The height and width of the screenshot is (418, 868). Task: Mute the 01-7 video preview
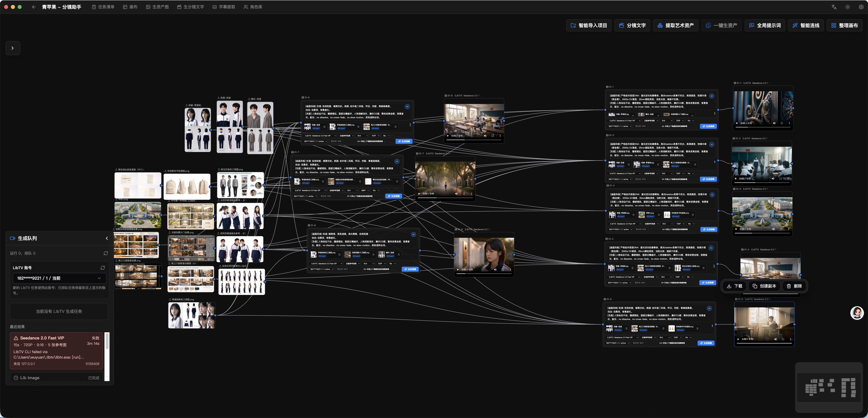pos(457,194)
